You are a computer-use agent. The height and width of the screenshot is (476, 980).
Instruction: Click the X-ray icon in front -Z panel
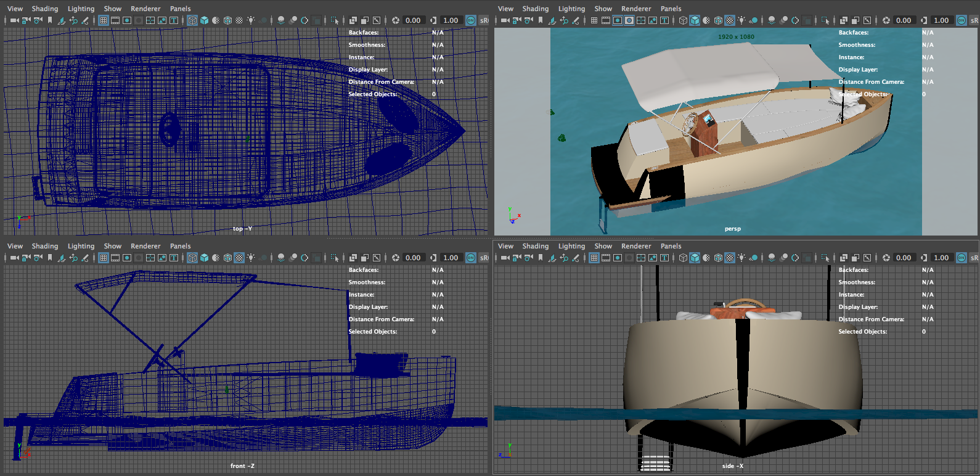tap(353, 258)
